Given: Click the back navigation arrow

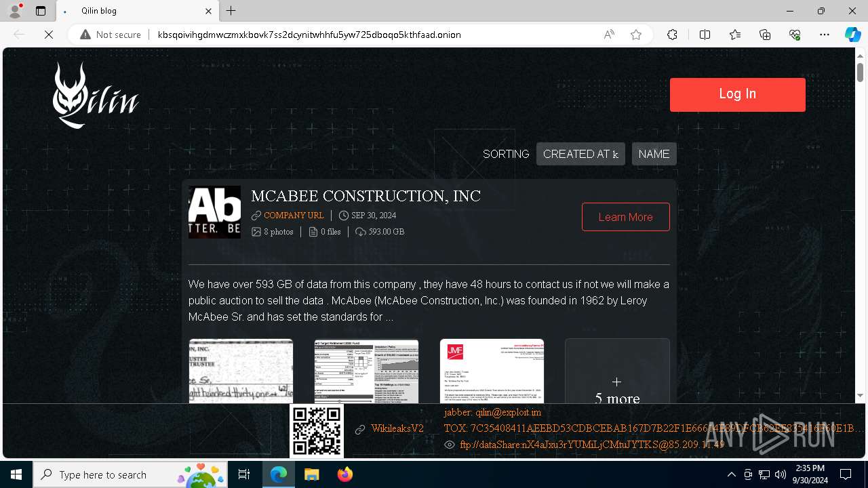Looking at the screenshot, I should pyautogui.click(x=19, y=35).
